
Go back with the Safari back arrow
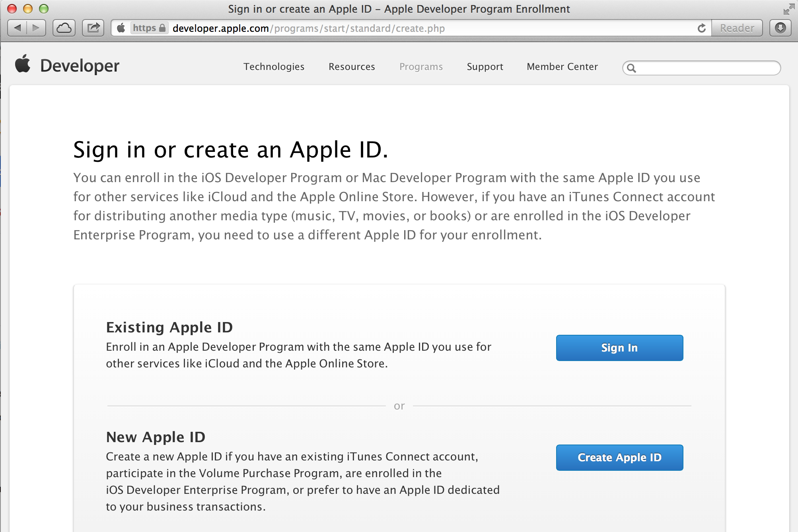coord(17,28)
